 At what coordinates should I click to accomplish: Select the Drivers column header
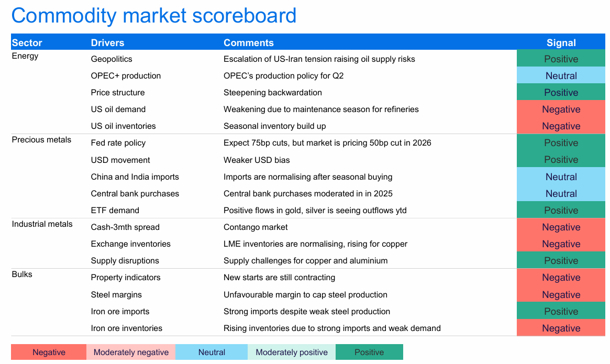107,43
